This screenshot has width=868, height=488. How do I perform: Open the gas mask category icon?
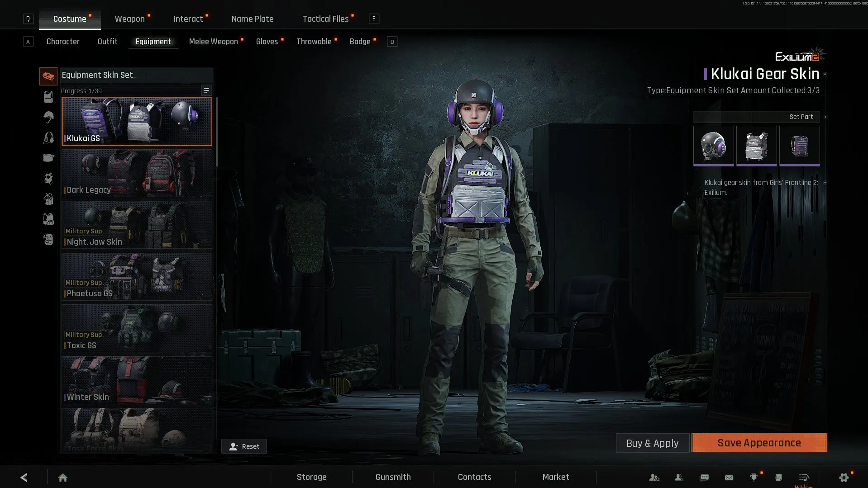coord(48,178)
